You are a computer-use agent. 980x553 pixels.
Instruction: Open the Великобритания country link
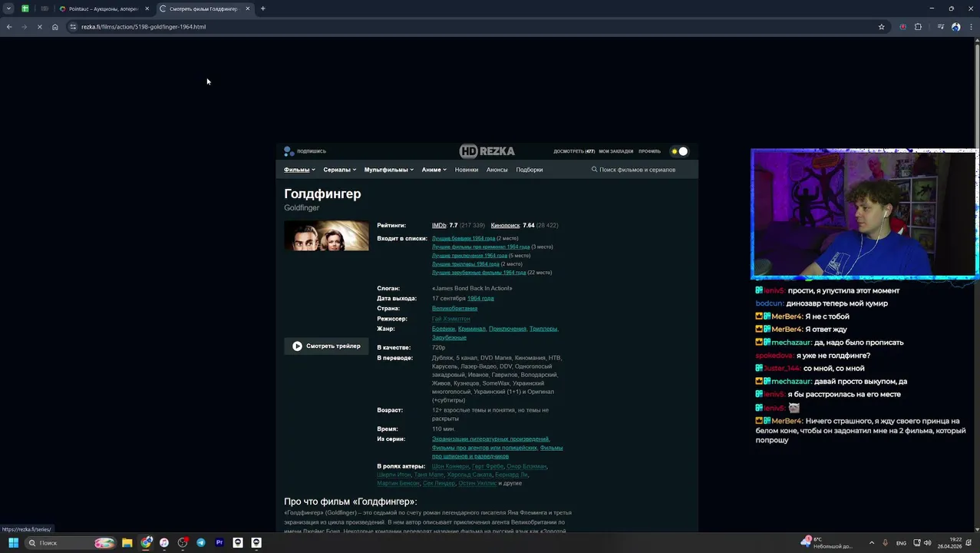pyautogui.click(x=454, y=309)
